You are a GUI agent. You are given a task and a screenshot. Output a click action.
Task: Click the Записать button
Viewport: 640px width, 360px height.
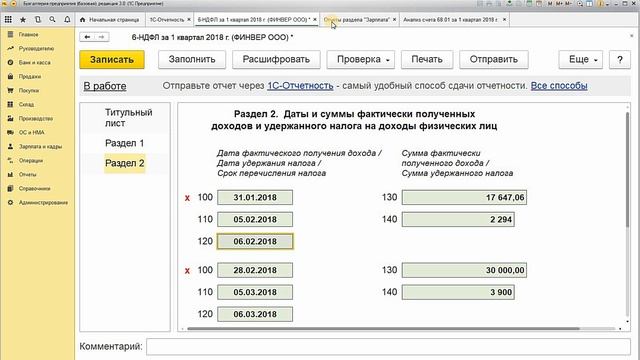coord(112,60)
